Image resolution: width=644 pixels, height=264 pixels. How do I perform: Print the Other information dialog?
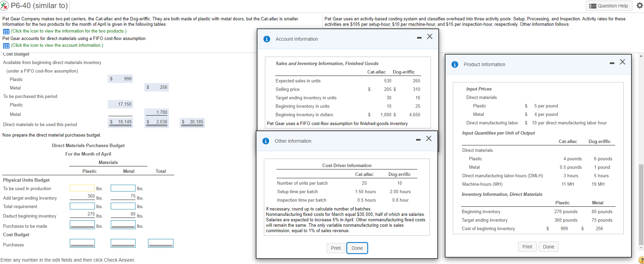336,248
